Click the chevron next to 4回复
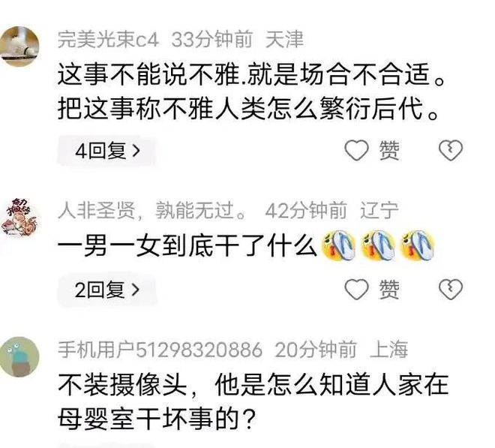The height and width of the screenshot is (448, 495). point(136,151)
